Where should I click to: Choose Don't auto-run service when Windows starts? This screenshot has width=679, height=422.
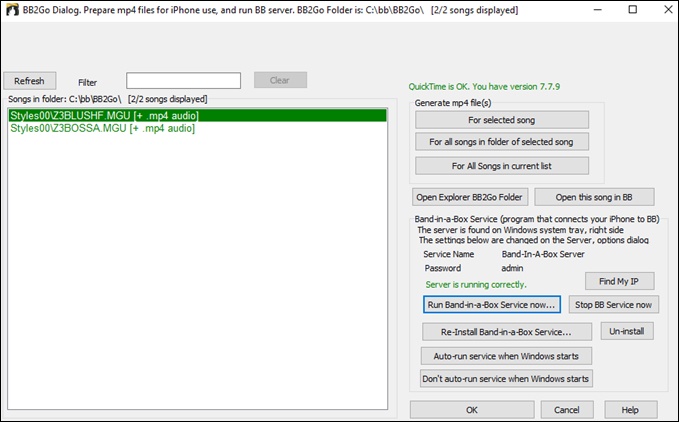(x=506, y=379)
